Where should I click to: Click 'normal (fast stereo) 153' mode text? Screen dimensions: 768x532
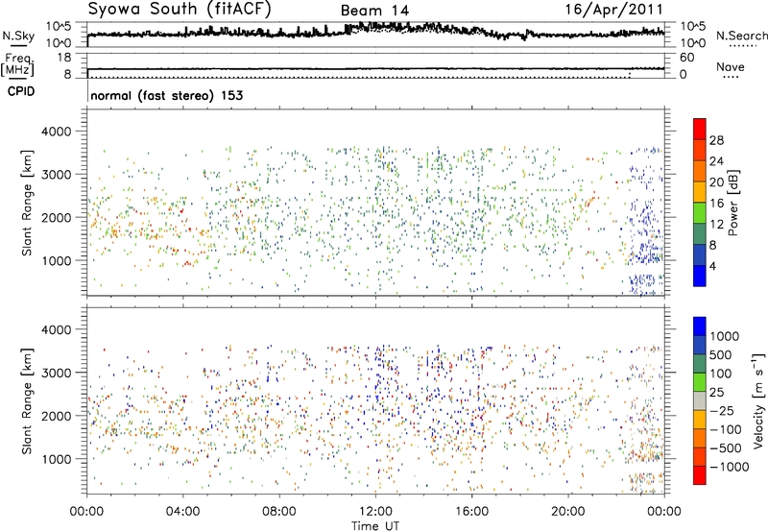coord(166,95)
